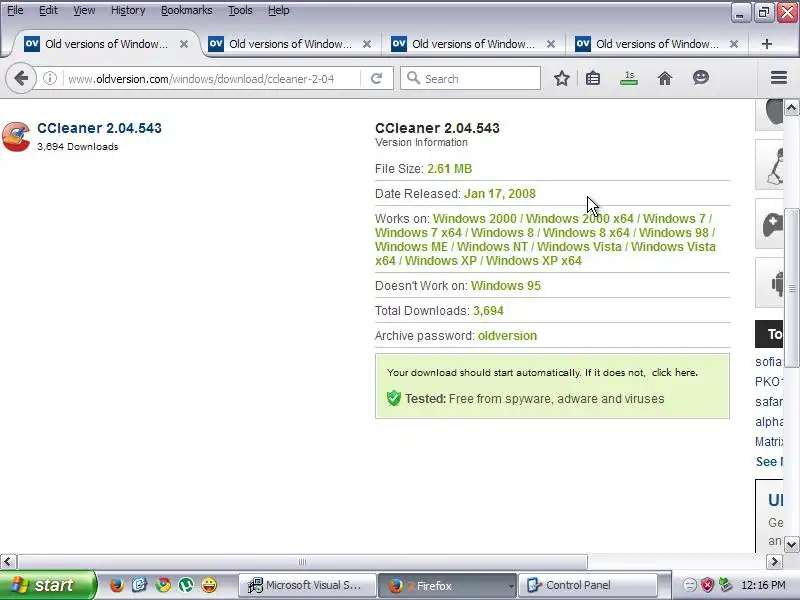Image resolution: width=800 pixels, height=600 pixels.
Task: Click the horizontal scrollbar thumb
Action: pos(302,562)
